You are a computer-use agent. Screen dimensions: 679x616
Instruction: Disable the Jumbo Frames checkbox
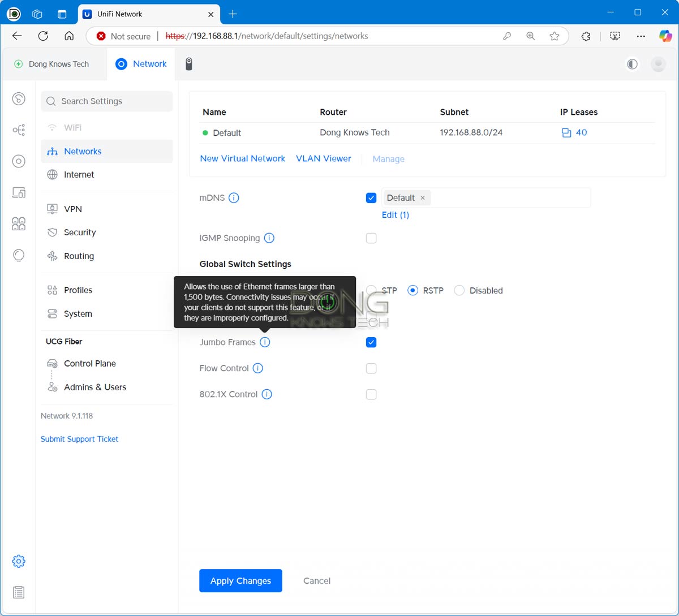(x=371, y=342)
